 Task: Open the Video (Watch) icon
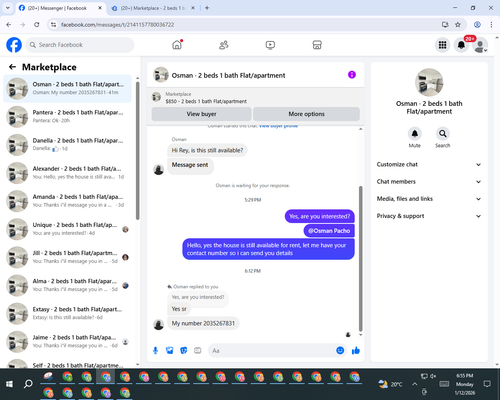(x=270, y=45)
